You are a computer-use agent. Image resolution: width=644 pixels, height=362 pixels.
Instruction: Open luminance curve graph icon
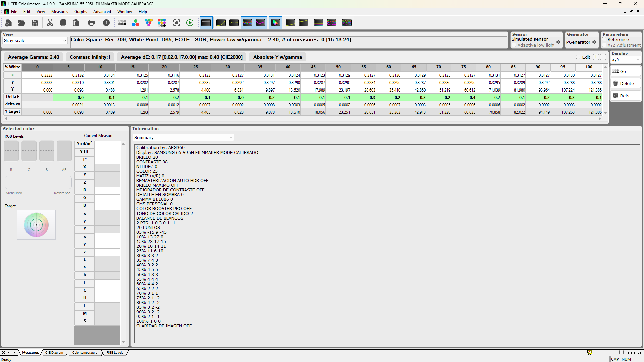point(221,23)
